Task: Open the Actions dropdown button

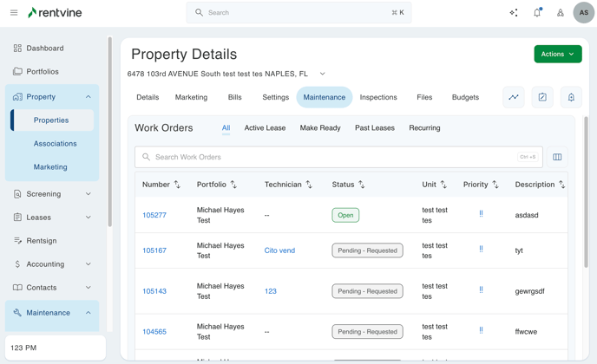Action: pos(558,54)
